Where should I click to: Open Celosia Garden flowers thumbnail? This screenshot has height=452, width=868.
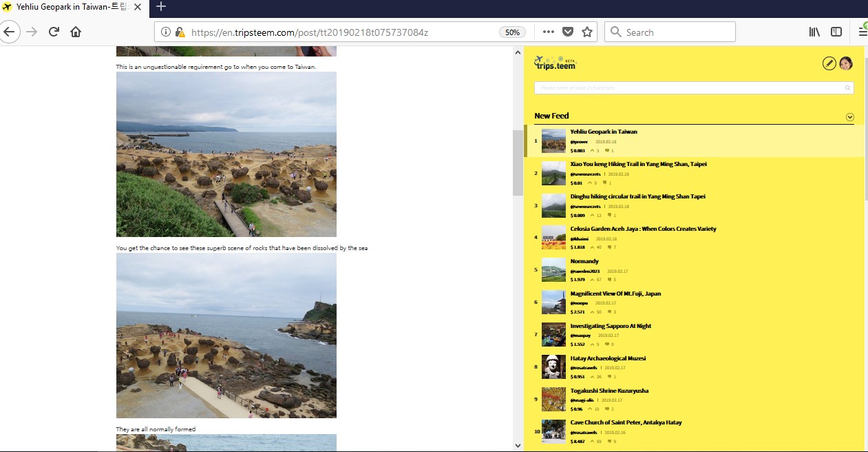pyautogui.click(x=553, y=237)
